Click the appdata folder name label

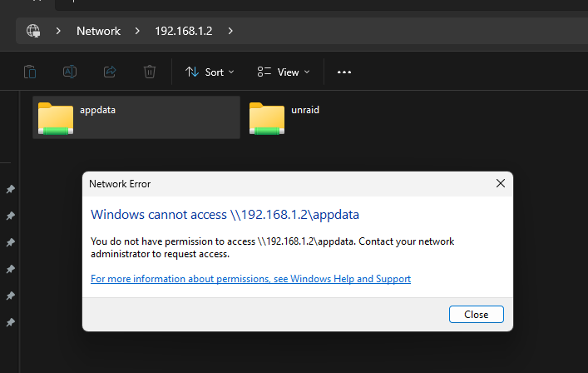[97, 110]
